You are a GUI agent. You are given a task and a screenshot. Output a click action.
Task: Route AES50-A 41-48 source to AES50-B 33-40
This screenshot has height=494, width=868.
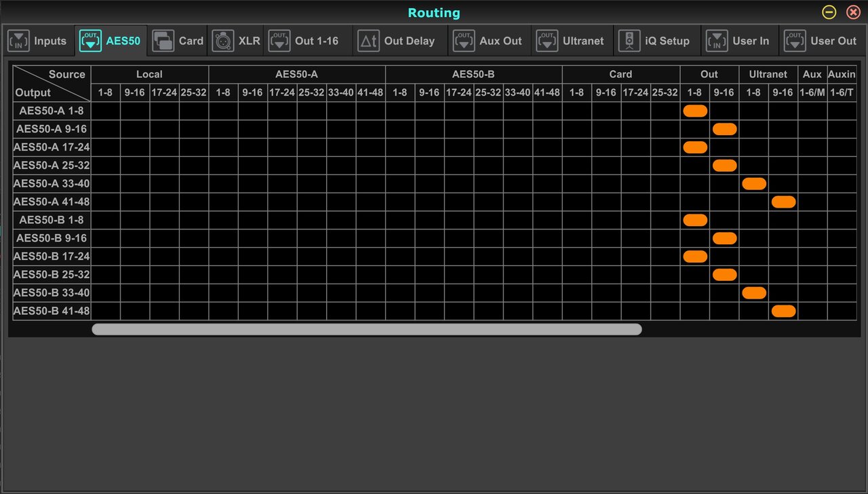pos(371,292)
